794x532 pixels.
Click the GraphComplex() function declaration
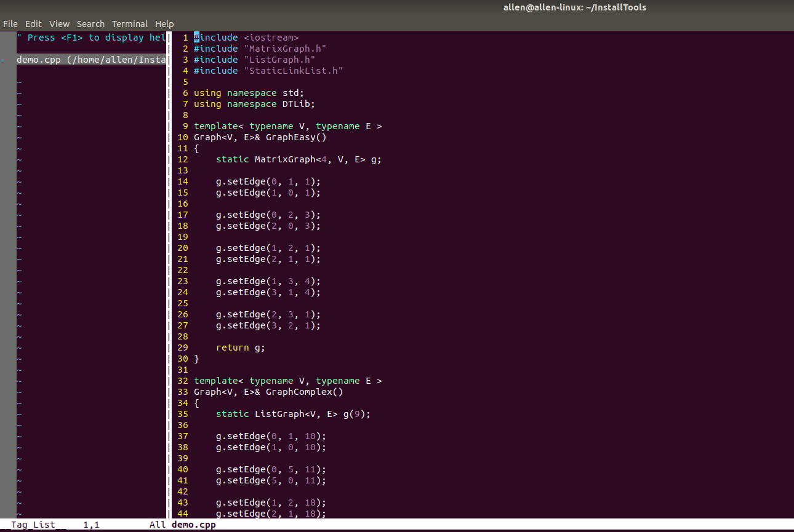[x=268, y=392]
